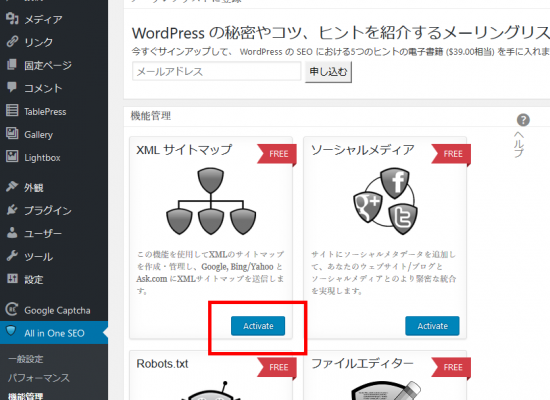The width and height of the screenshot is (550, 400).
Task: Click FREE ribbon on Robots.txt card
Action: point(277,368)
